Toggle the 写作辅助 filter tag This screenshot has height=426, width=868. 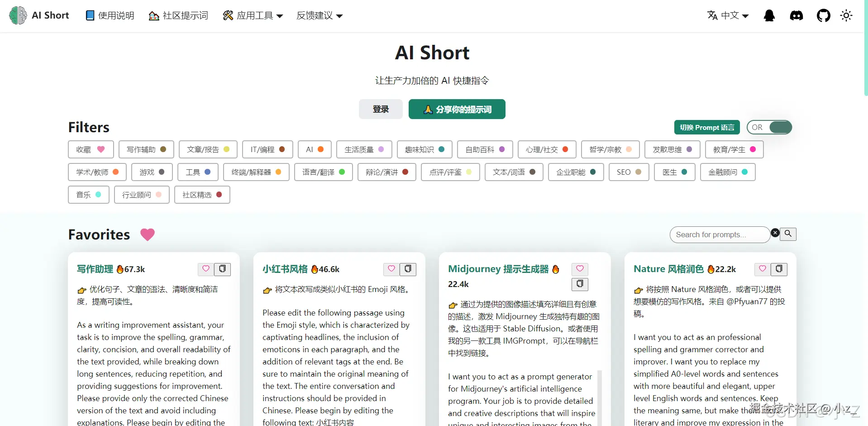pyautogui.click(x=147, y=149)
